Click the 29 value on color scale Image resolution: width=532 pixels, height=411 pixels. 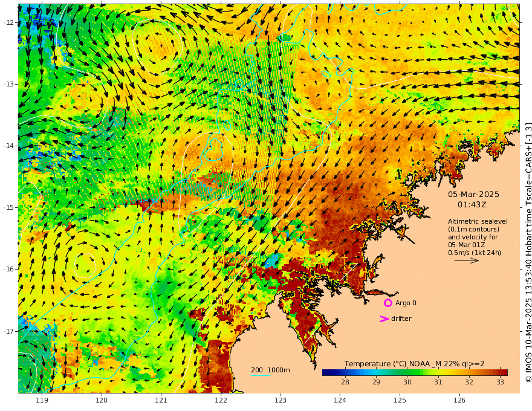376,382
